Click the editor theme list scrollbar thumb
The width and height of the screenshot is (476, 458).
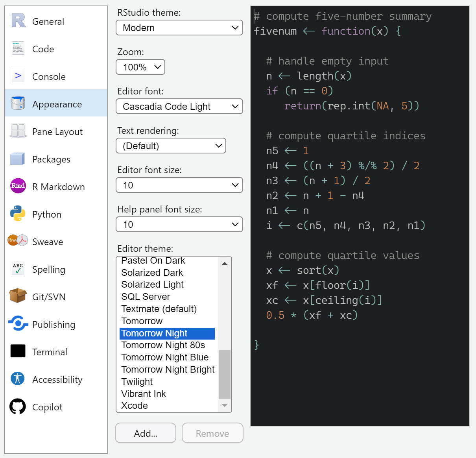225,374
